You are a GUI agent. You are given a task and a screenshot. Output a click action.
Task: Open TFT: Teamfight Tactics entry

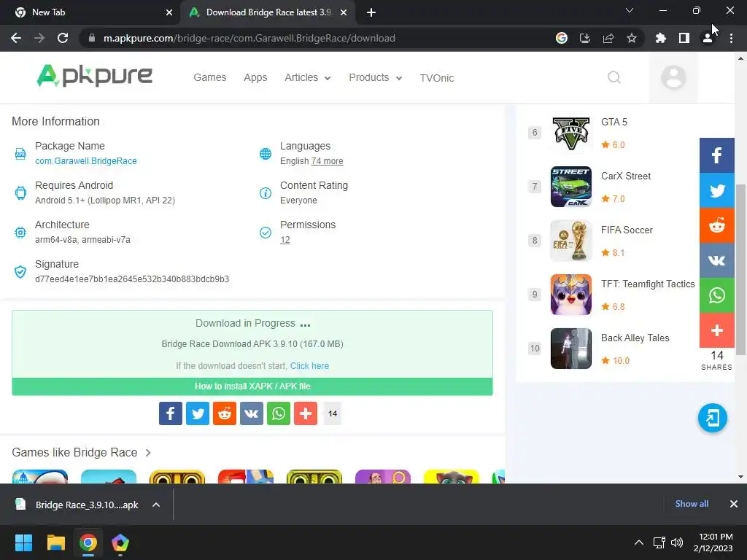coord(648,284)
